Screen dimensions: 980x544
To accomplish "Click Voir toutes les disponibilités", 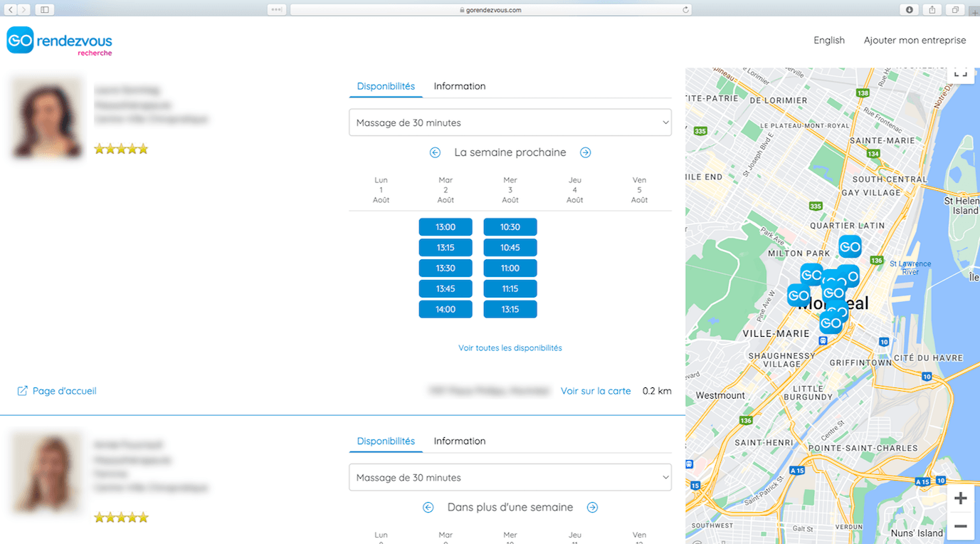I will 510,348.
